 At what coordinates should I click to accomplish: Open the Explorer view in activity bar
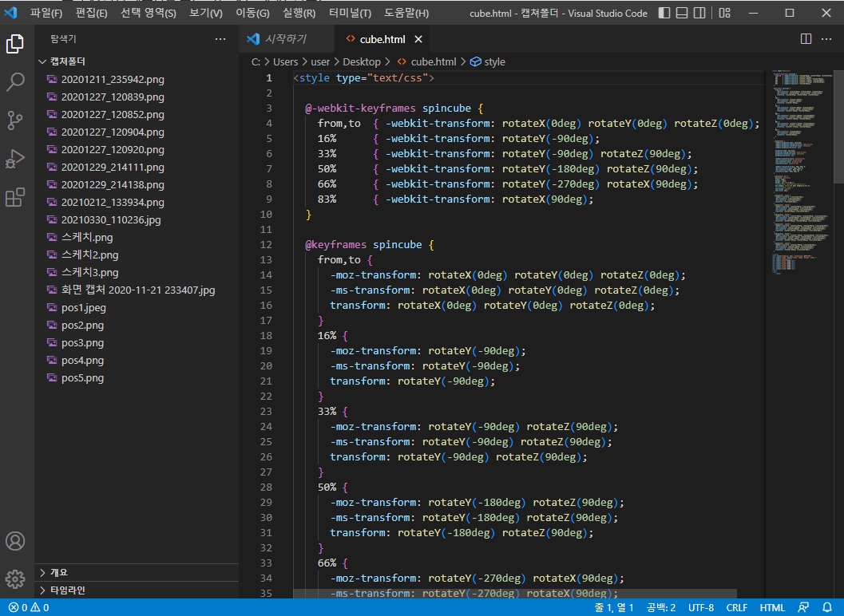tap(15, 44)
